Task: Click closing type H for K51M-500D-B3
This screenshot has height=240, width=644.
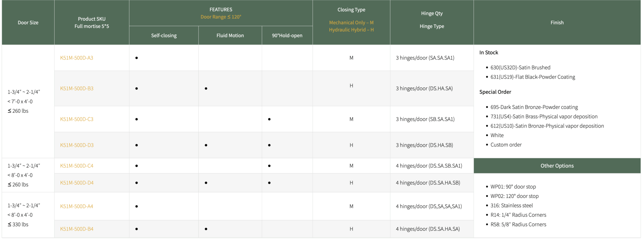Action: click(351, 86)
